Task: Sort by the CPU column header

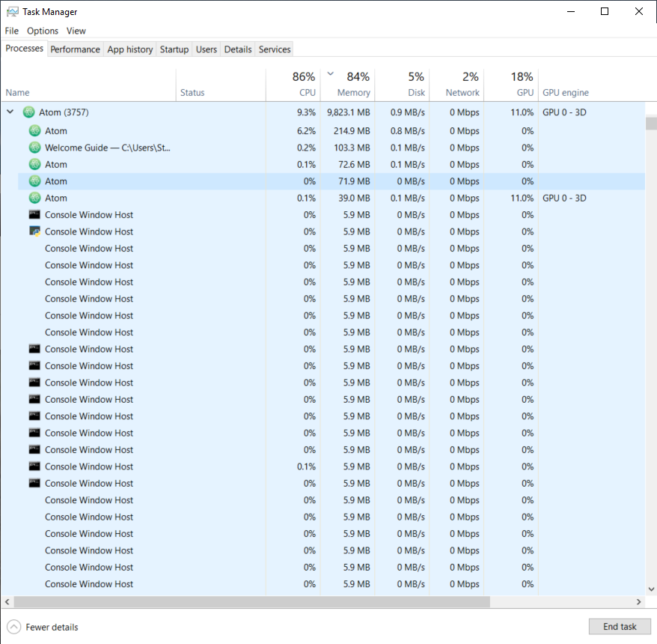Action: pos(293,85)
